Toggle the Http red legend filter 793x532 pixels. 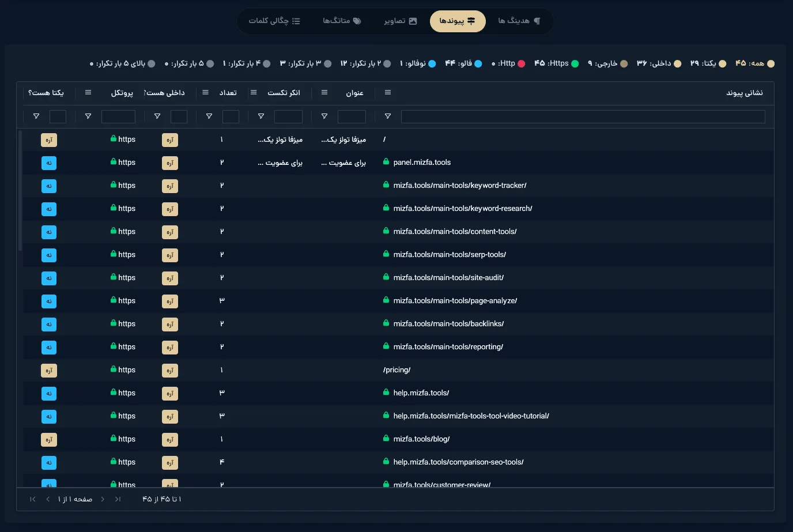click(x=522, y=63)
